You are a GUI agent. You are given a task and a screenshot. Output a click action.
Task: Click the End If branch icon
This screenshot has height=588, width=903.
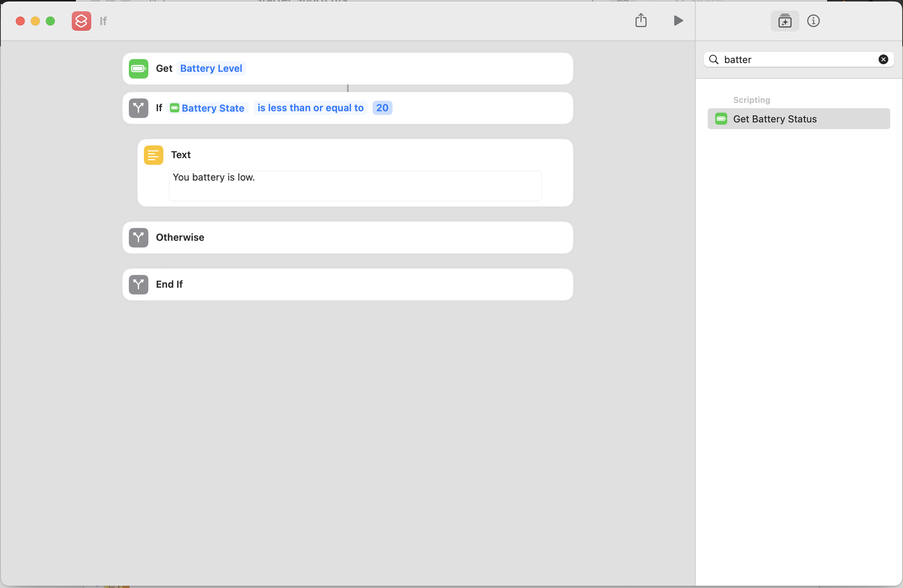click(x=139, y=285)
